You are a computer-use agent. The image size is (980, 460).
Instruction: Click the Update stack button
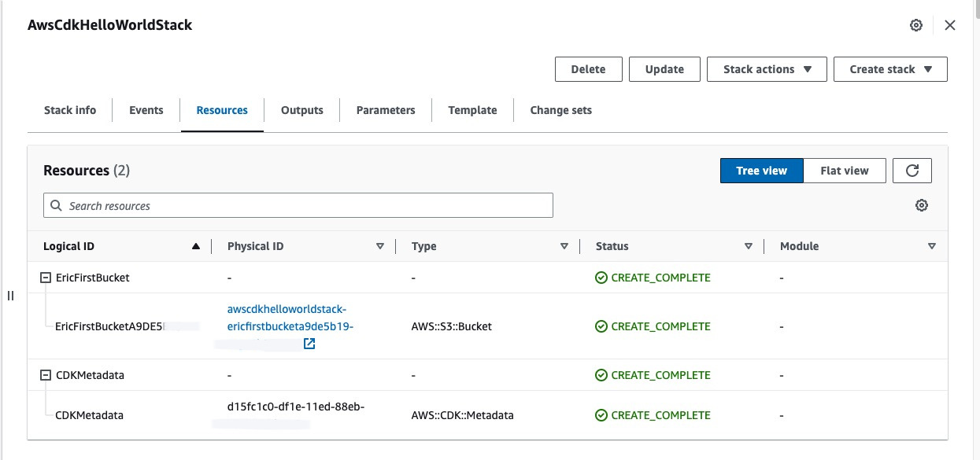pyautogui.click(x=664, y=69)
